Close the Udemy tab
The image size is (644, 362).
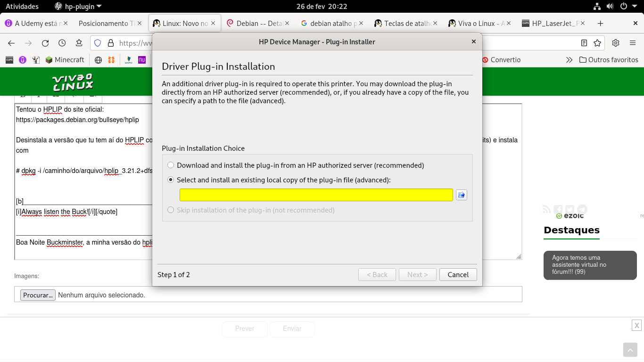pyautogui.click(x=66, y=23)
